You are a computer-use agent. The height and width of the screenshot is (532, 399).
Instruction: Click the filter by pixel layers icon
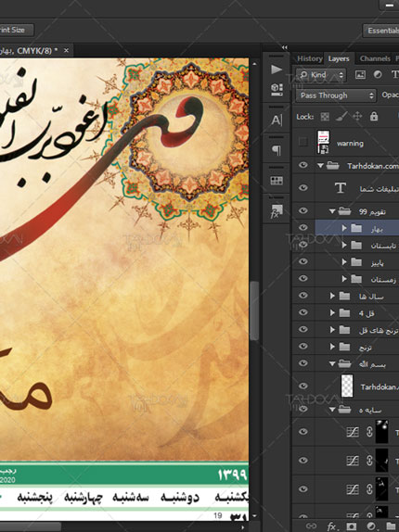[360, 75]
